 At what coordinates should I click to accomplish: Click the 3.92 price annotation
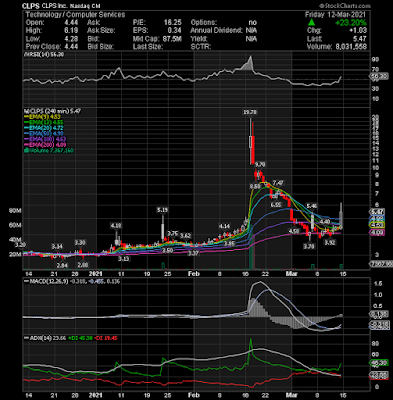tap(330, 242)
